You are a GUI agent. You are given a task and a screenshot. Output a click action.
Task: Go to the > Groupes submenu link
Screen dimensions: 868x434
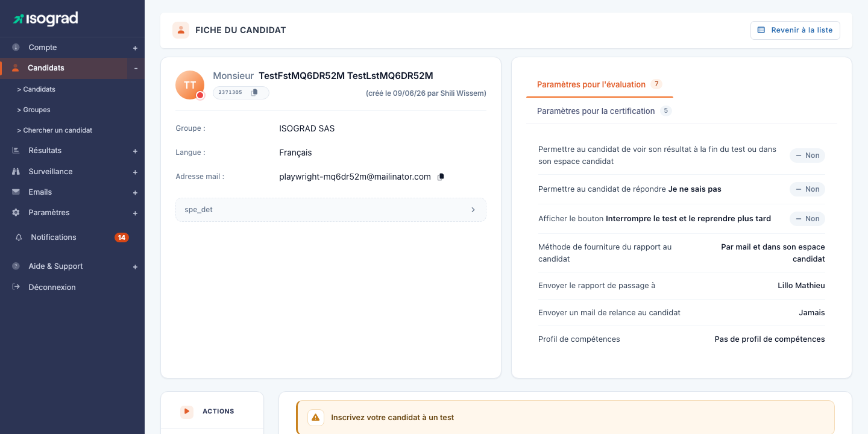[34, 110]
